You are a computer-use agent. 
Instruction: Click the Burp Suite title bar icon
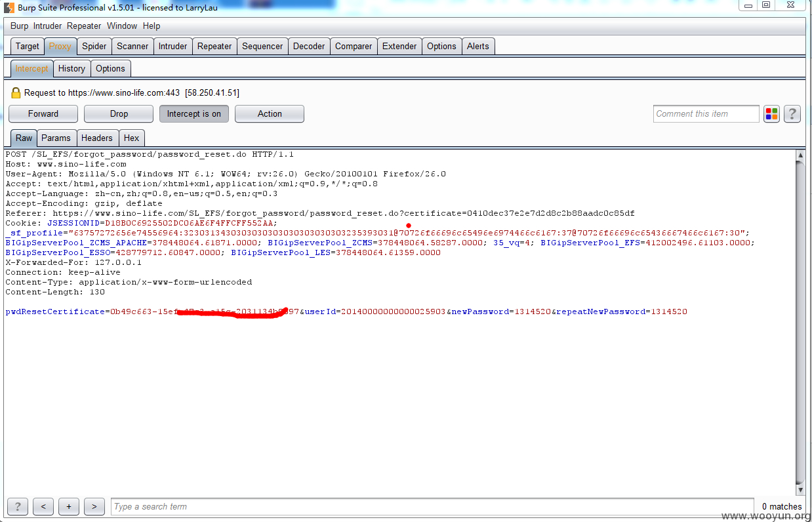coord(8,7)
